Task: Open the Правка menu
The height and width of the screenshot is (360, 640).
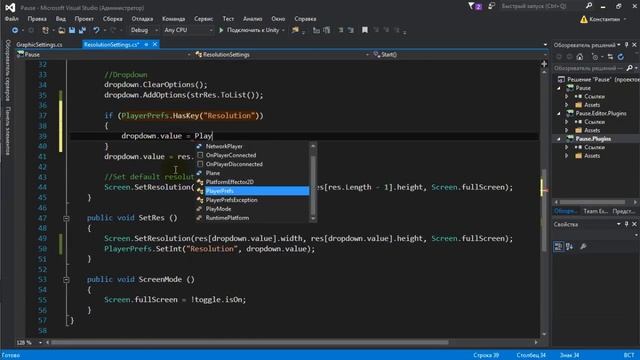Action: click(37, 19)
